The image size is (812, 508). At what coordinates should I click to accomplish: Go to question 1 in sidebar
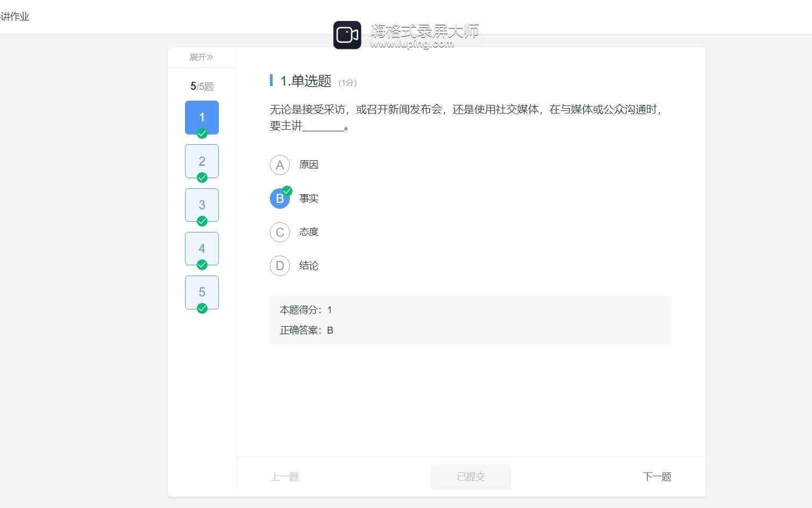click(202, 117)
